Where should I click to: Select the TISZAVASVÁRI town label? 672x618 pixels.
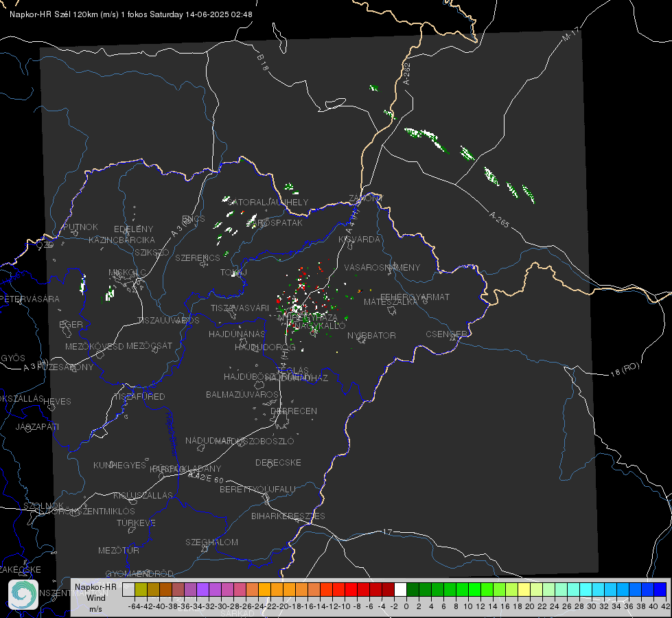tap(240, 308)
